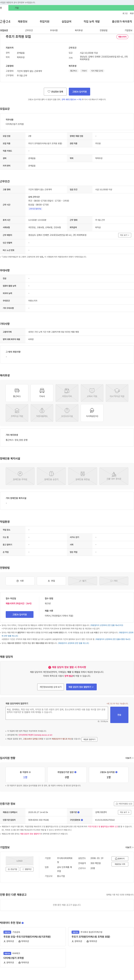Viewport: 134px width, 980px height.
Task: Click 개인정보 보호법 제4조의3 link
Action: tap(107, 625)
